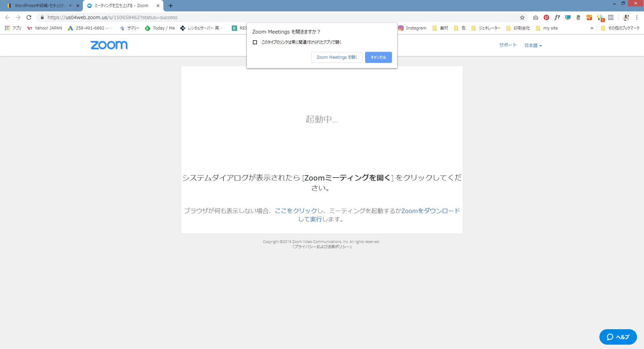Open the ジェネレーター bookmark folder

[x=486, y=28]
